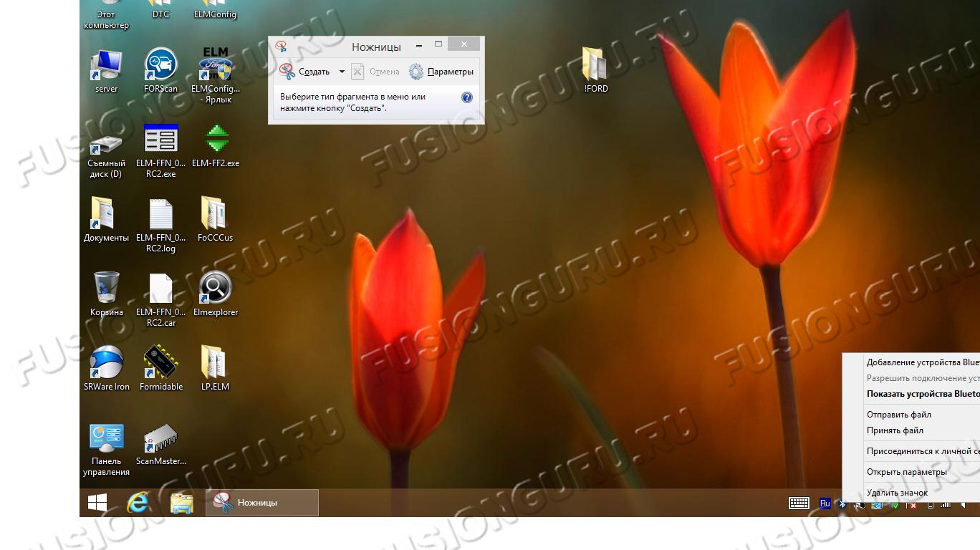Select the Панель управления icon

tap(106, 448)
